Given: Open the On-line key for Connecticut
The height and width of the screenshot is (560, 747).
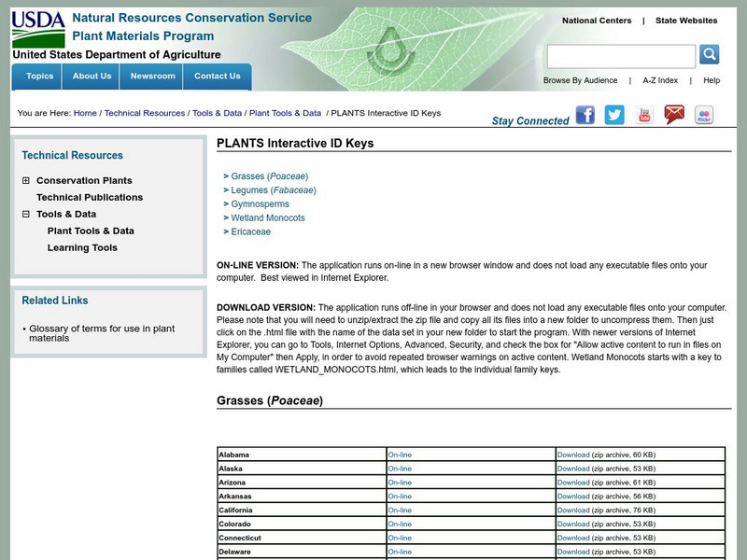Looking at the screenshot, I should (400, 538).
